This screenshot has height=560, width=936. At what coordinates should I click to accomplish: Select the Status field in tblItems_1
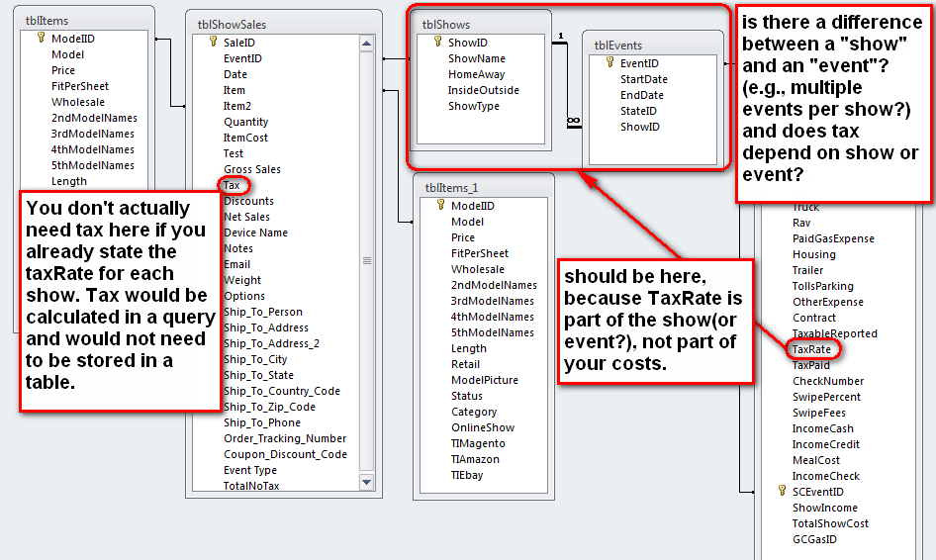pyautogui.click(x=467, y=396)
